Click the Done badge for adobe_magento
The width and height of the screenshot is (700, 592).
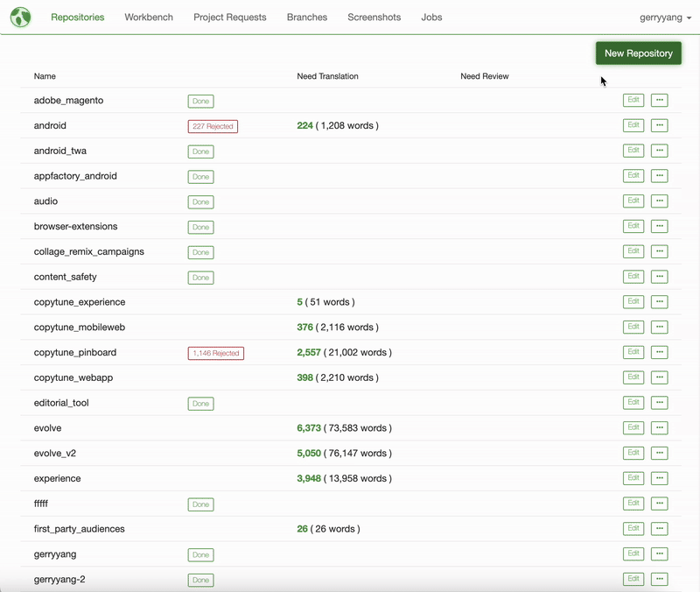click(x=200, y=101)
